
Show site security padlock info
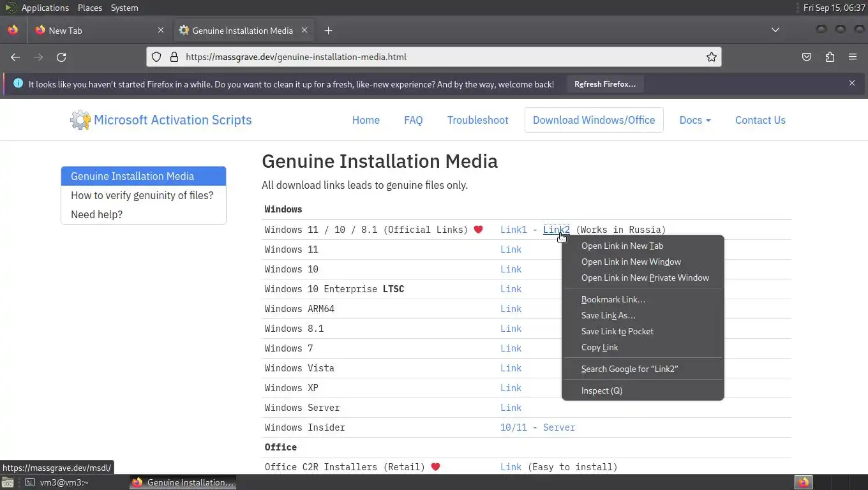pos(174,57)
